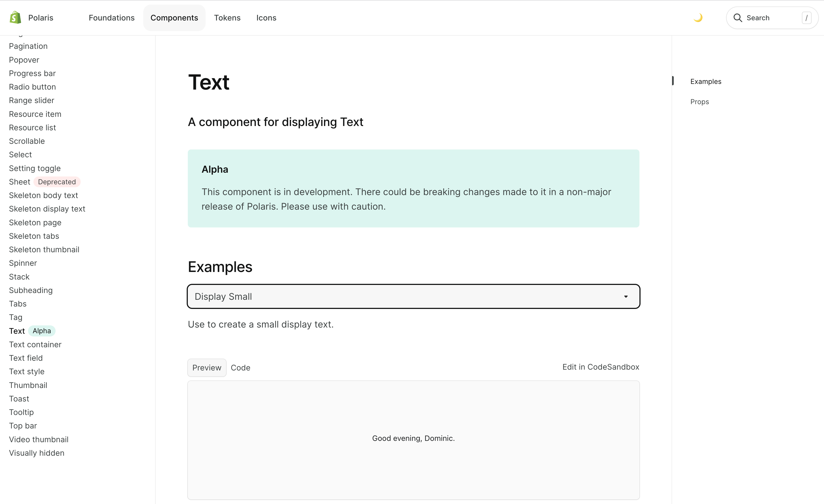This screenshot has width=824, height=504.
Task: Go to the Tokens section
Action: point(227,18)
